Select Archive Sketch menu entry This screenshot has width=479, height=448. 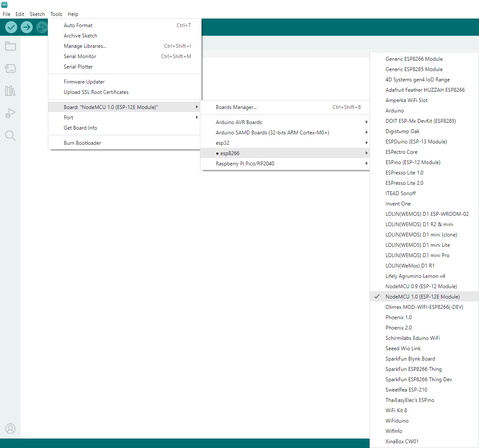[124, 36]
